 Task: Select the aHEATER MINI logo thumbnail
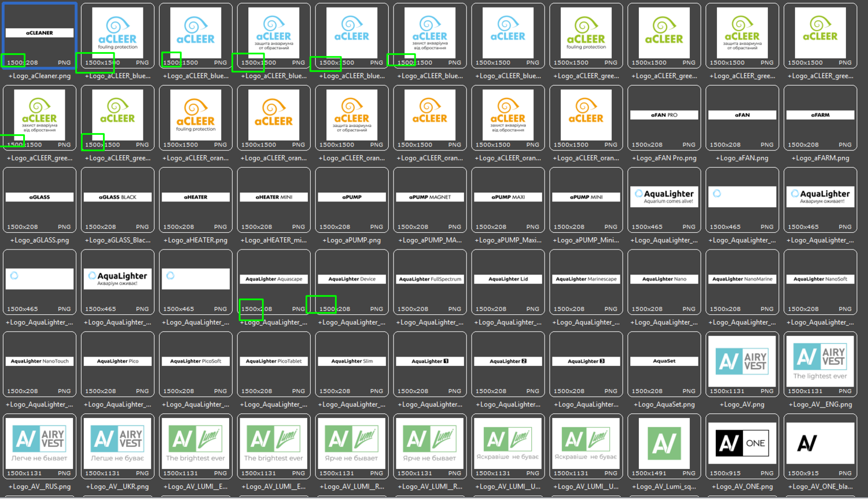point(274,200)
